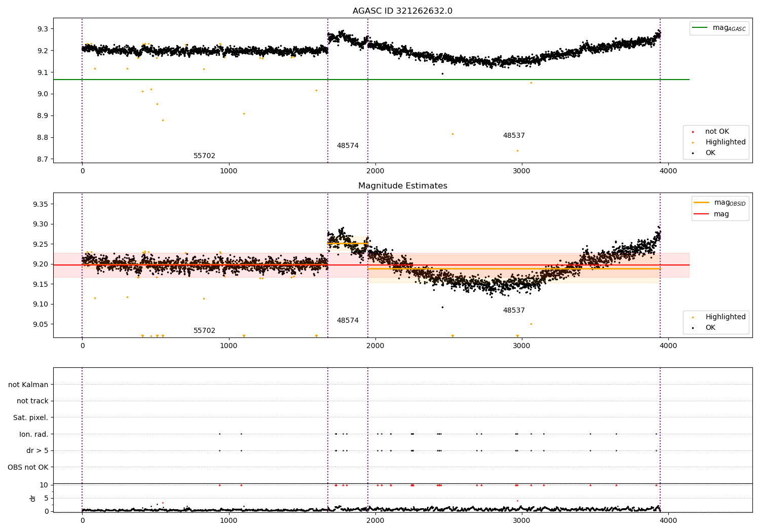The height and width of the screenshot is (532, 760).
Task: Click the "10" tick label on the dr axis
Action: (x=44, y=485)
